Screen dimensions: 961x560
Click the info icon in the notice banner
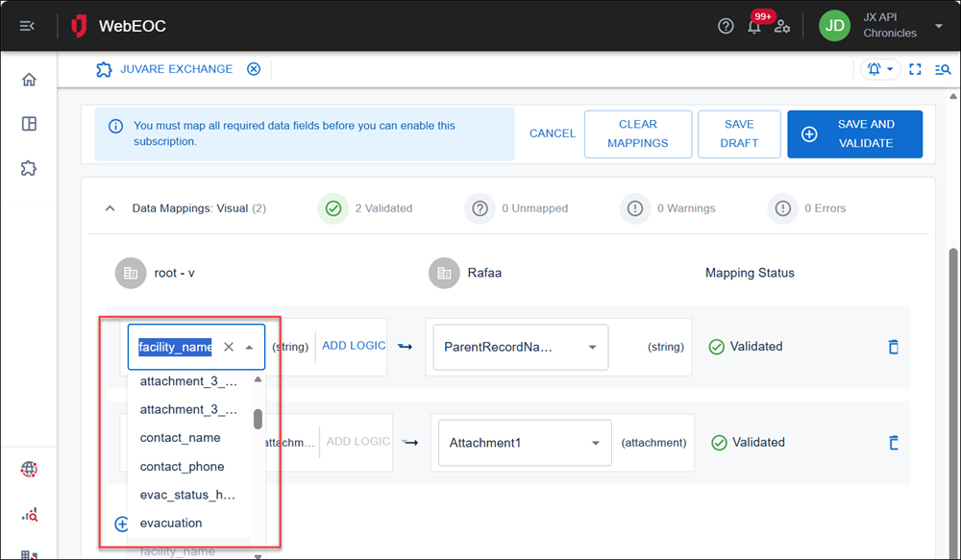pos(115,126)
